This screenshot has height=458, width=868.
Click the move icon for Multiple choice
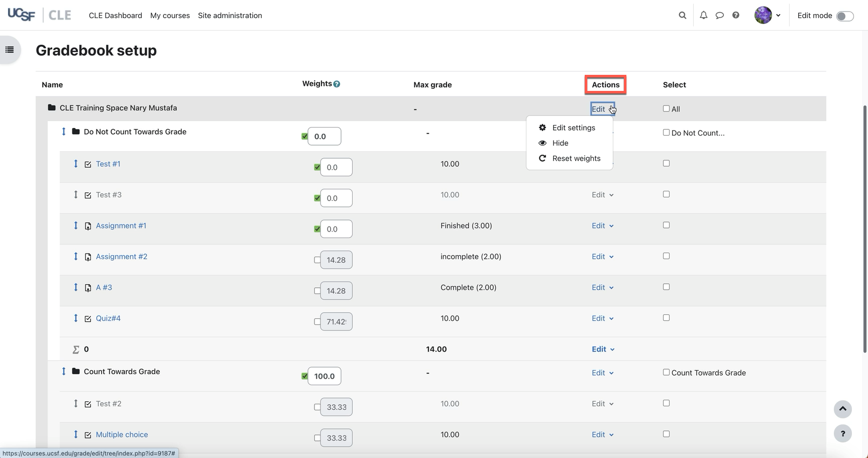tap(76, 434)
